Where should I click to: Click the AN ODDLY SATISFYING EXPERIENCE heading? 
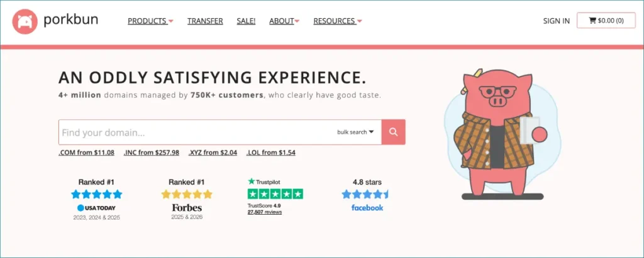point(212,78)
